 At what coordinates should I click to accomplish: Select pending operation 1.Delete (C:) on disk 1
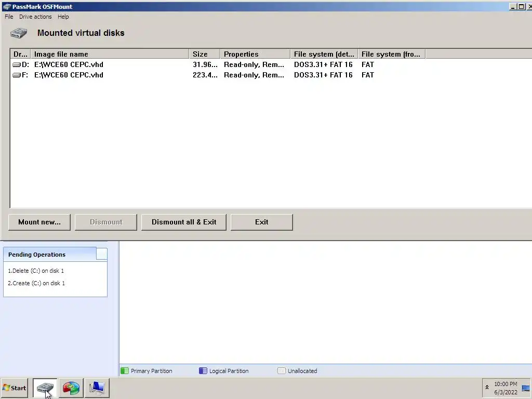36,271
